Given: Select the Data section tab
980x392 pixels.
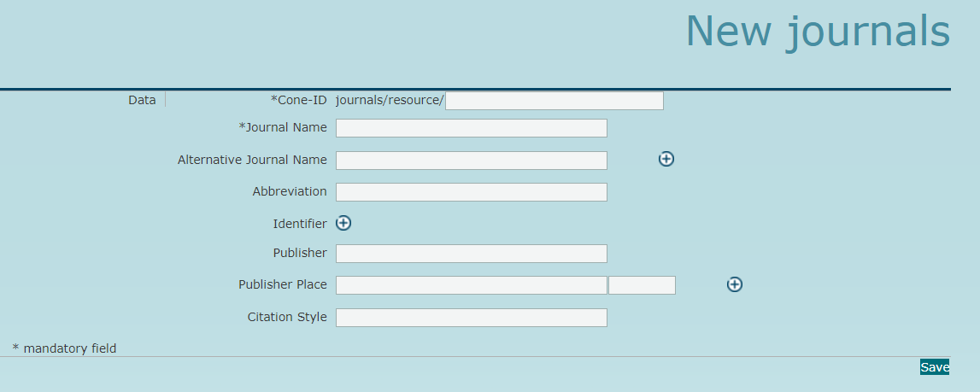Looking at the screenshot, I should [142, 100].
